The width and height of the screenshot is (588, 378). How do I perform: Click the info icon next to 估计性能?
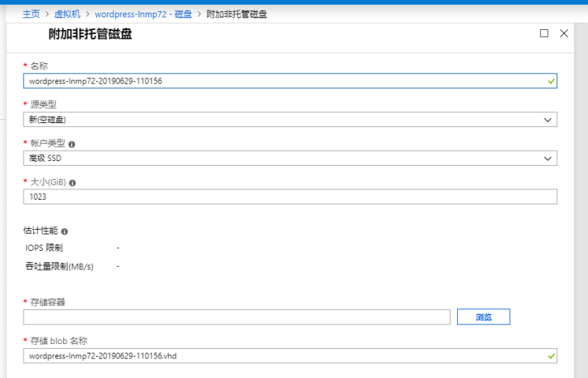[x=65, y=232]
